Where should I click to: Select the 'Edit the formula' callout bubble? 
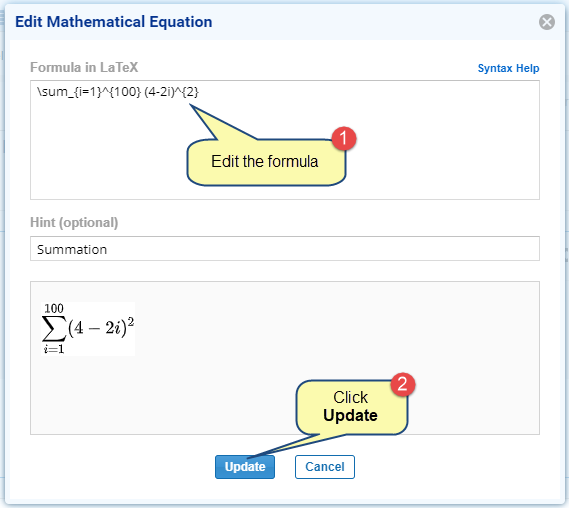click(x=266, y=162)
